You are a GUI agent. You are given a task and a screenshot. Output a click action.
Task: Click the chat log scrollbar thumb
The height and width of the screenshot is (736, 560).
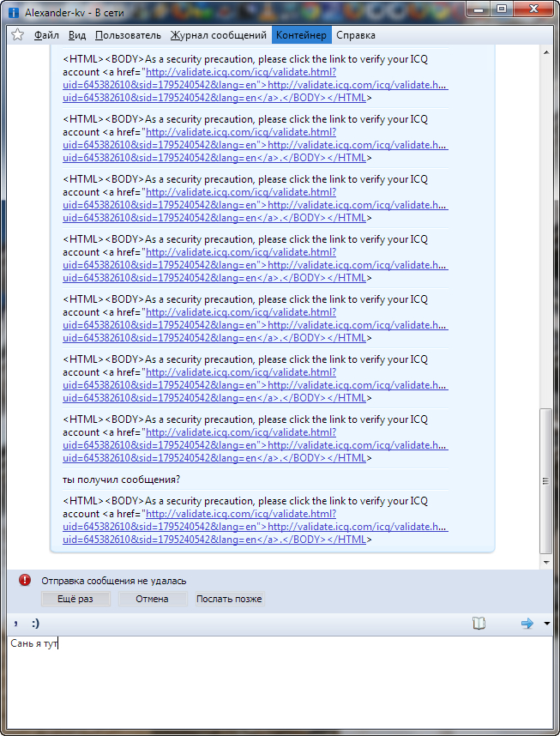(546, 481)
